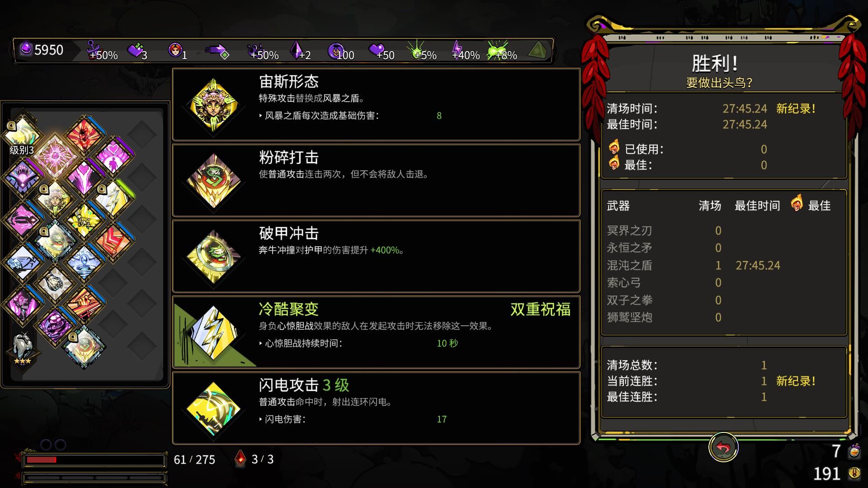This screenshot has width=868, height=488.
Task: Click the 最佳时间 column header
Action: click(x=757, y=206)
